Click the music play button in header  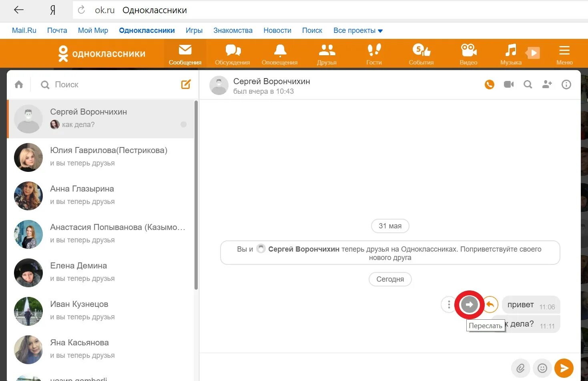click(x=533, y=53)
